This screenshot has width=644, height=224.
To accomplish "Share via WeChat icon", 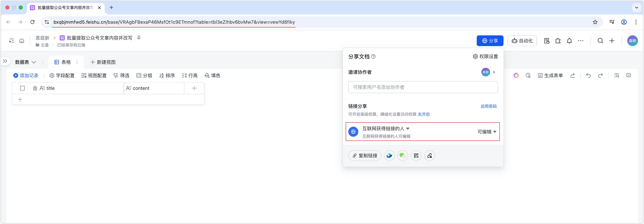I will [x=402, y=156].
